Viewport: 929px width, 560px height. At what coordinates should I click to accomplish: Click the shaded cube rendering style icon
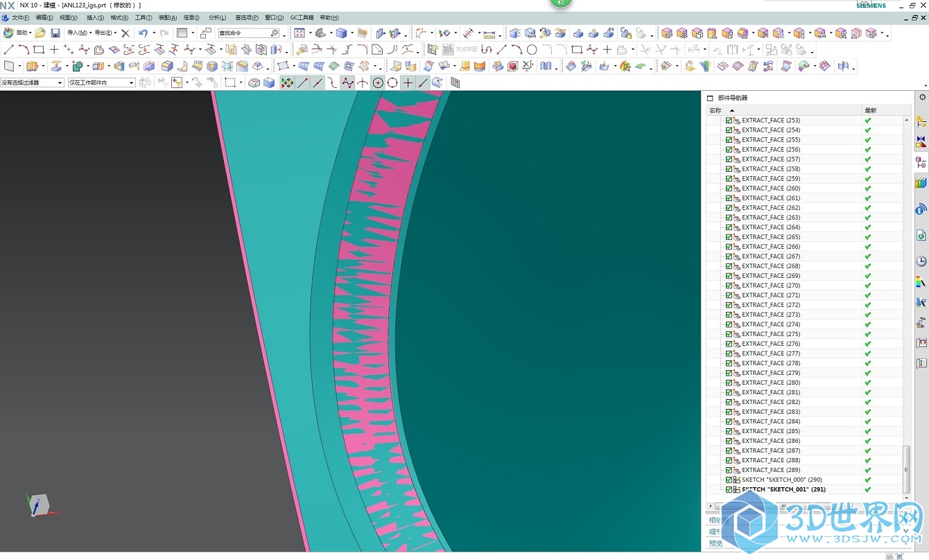pos(341,33)
